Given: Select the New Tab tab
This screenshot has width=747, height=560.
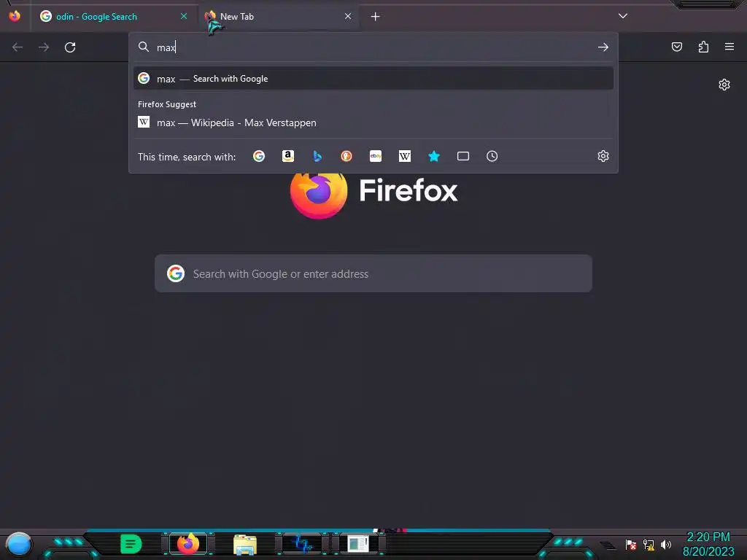Looking at the screenshot, I should click(278, 16).
